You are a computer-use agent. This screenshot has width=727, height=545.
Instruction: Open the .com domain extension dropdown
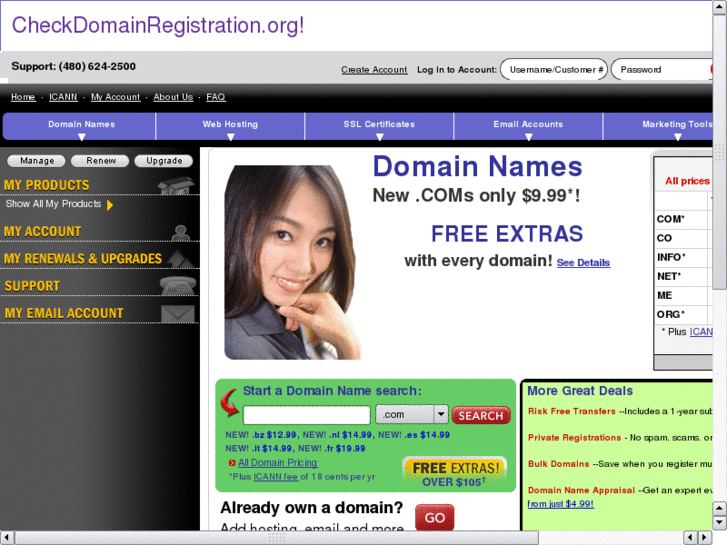[x=412, y=414]
